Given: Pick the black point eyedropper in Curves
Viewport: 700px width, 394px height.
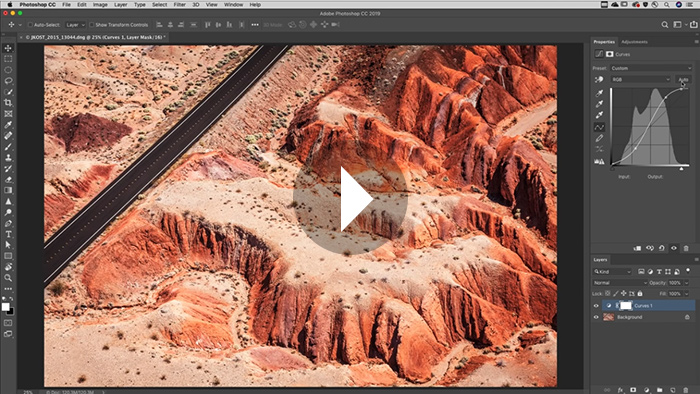Looking at the screenshot, I should [x=599, y=93].
